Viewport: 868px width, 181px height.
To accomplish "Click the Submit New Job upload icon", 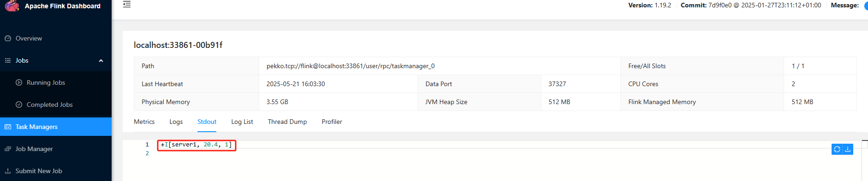I will (x=8, y=171).
